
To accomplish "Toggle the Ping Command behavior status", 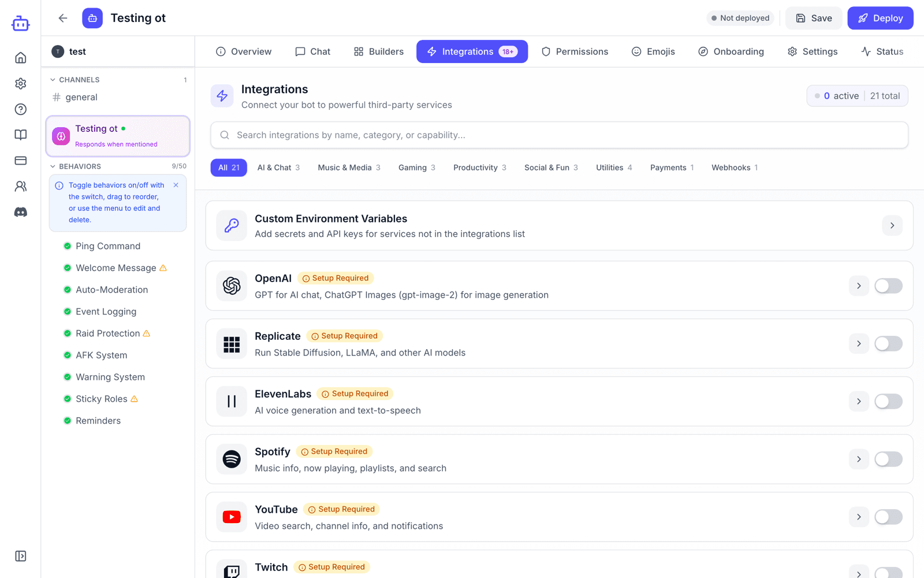I will pyautogui.click(x=68, y=246).
